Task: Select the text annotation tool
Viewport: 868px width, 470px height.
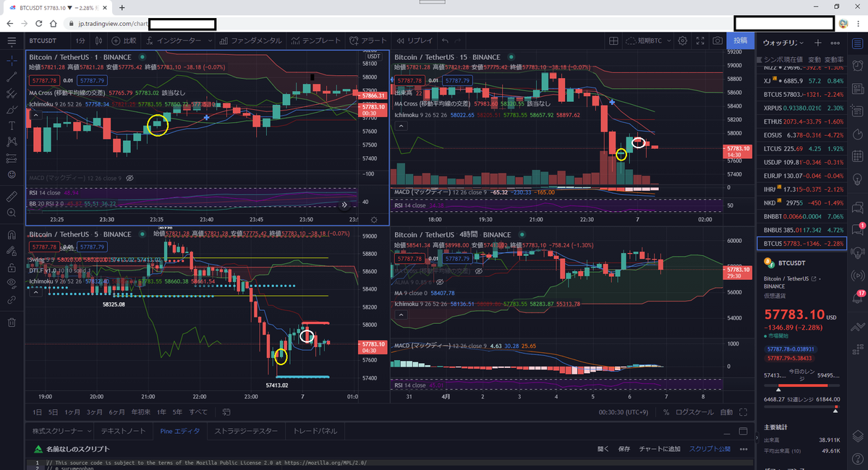Action: tap(12, 126)
